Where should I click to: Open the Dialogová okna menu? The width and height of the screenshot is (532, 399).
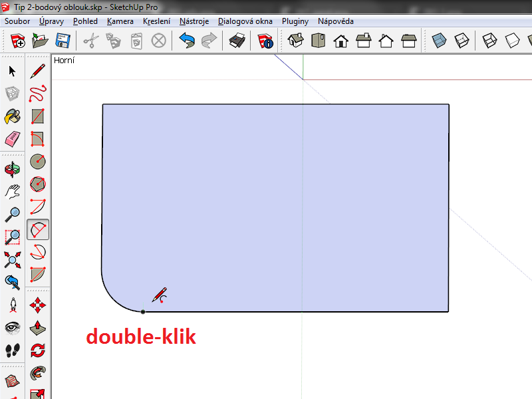point(245,21)
